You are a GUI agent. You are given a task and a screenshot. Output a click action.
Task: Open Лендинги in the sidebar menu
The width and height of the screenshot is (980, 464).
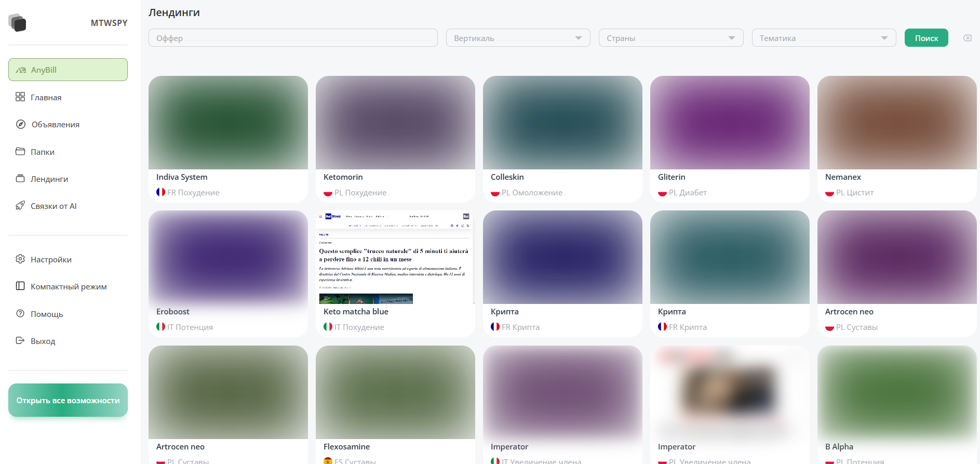(49, 179)
